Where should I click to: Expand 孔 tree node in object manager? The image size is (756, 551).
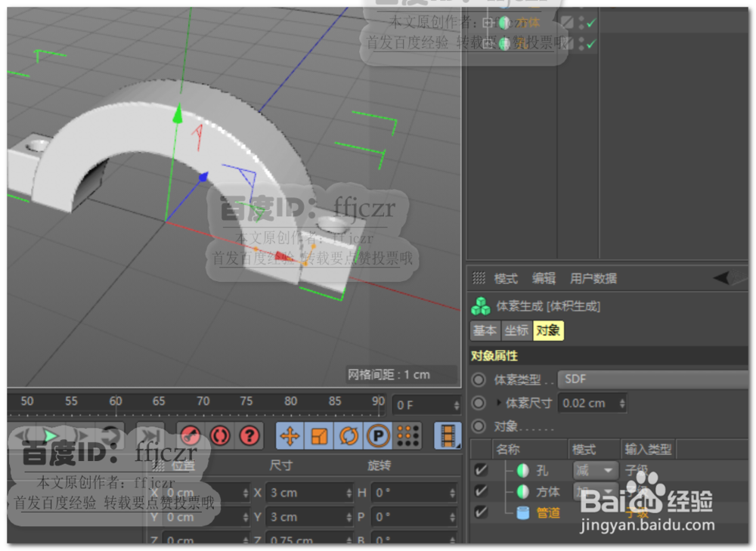point(488,44)
